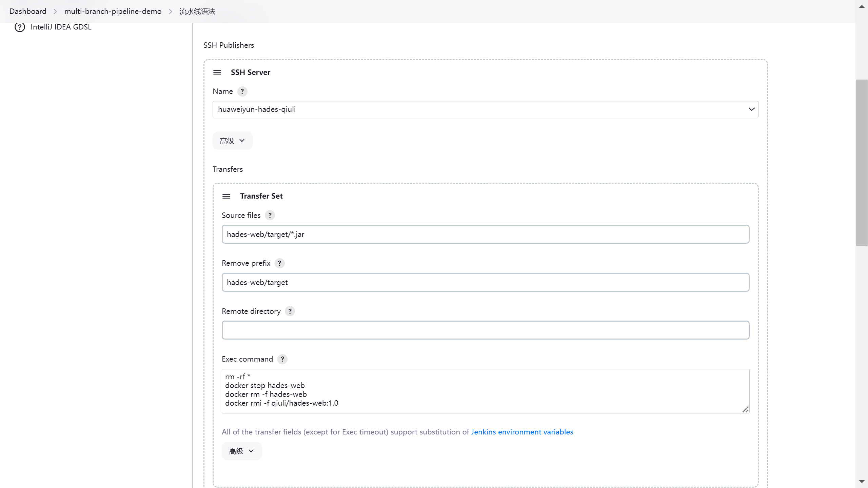Go to Dashboard in the breadcrumb
Screen dimensions: 868x488
click(28, 12)
